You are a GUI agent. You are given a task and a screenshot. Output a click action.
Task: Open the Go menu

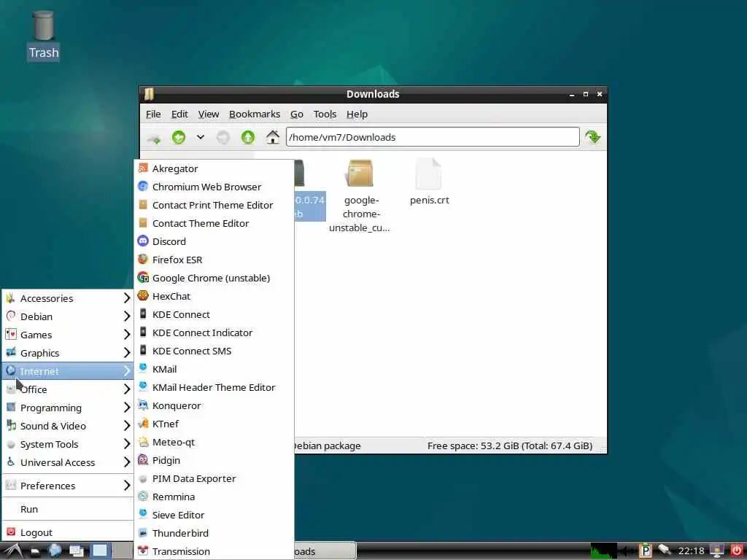click(297, 114)
